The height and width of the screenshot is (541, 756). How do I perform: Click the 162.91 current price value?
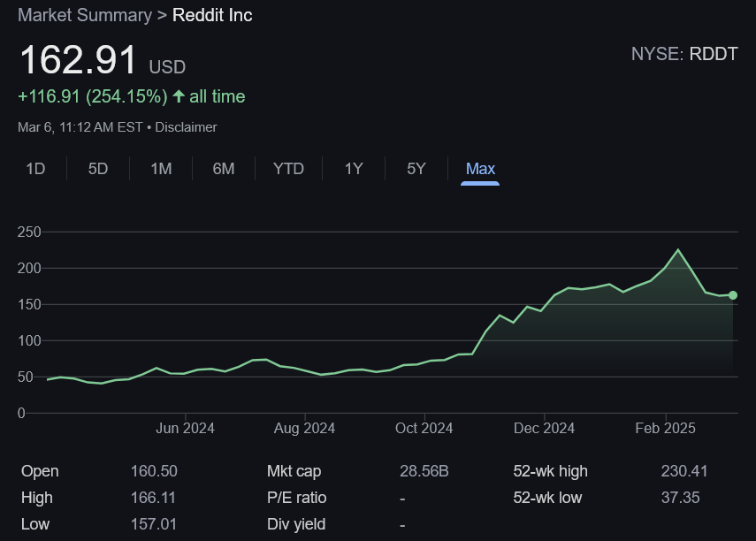78,60
